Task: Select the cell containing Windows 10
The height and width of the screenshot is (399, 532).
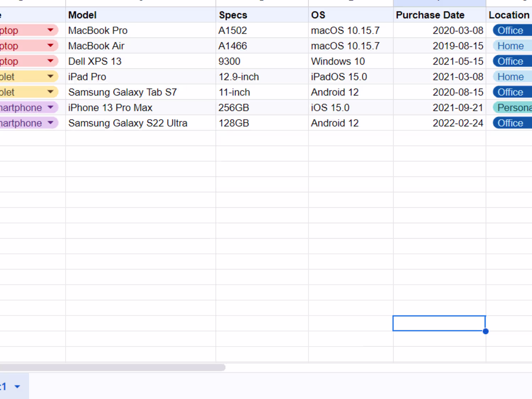Action: (350, 61)
